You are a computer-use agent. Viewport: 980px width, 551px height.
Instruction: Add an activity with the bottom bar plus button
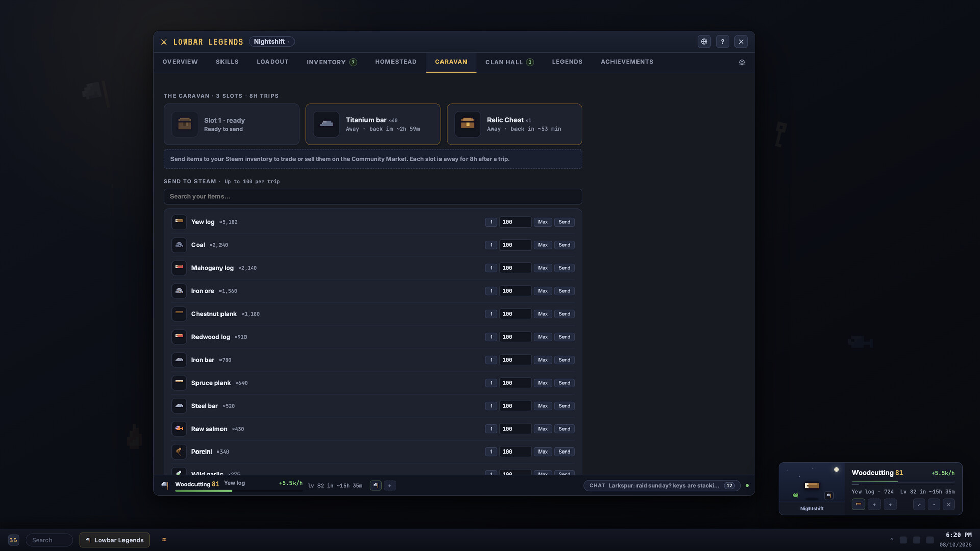click(390, 486)
